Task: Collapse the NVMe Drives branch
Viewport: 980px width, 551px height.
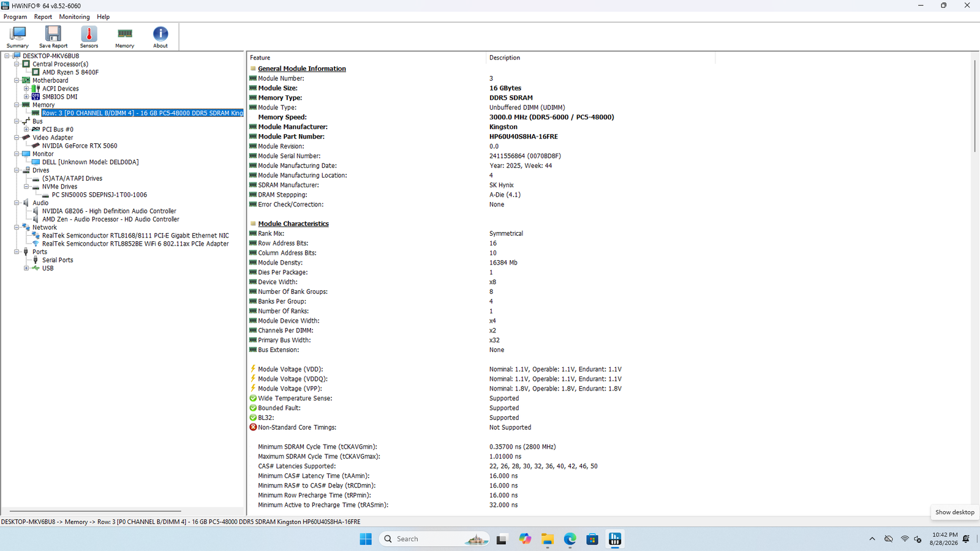Action: pyautogui.click(x=26, y=187)
